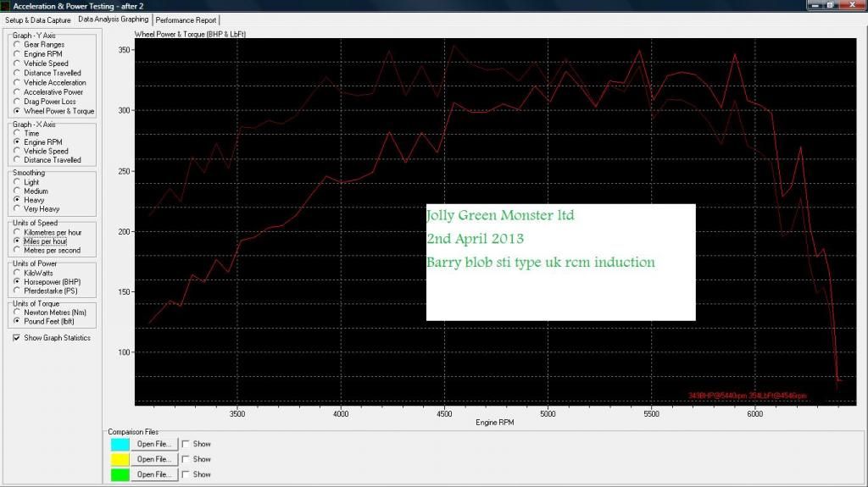The width and height of the screenshot is (868, 487).
Task: Switch to Setup & Data Capture tab
Action: pos(38,19)
